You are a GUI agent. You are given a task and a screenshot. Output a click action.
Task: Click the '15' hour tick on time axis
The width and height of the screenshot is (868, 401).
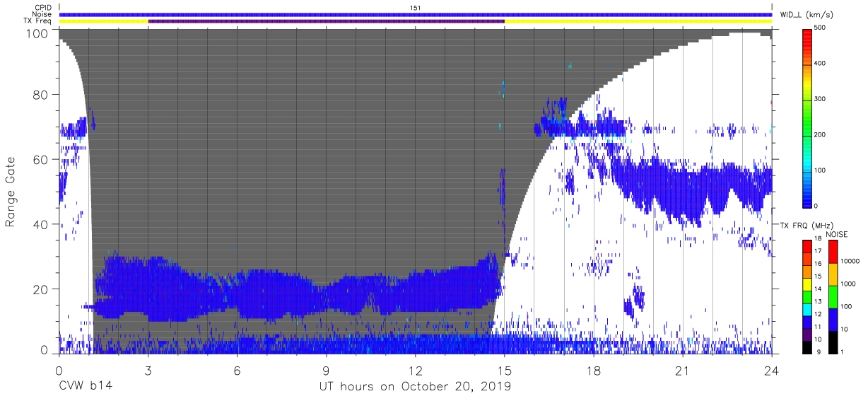tap(505, 370)
